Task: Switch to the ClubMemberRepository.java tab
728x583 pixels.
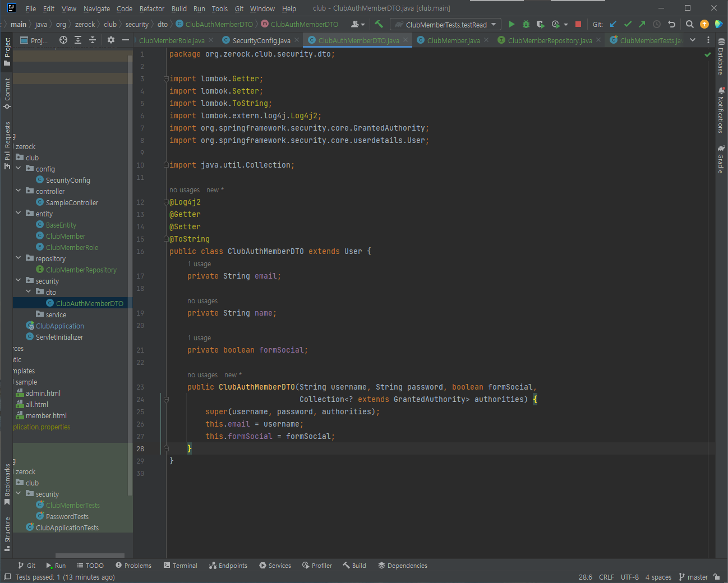Action: [550, 40]
